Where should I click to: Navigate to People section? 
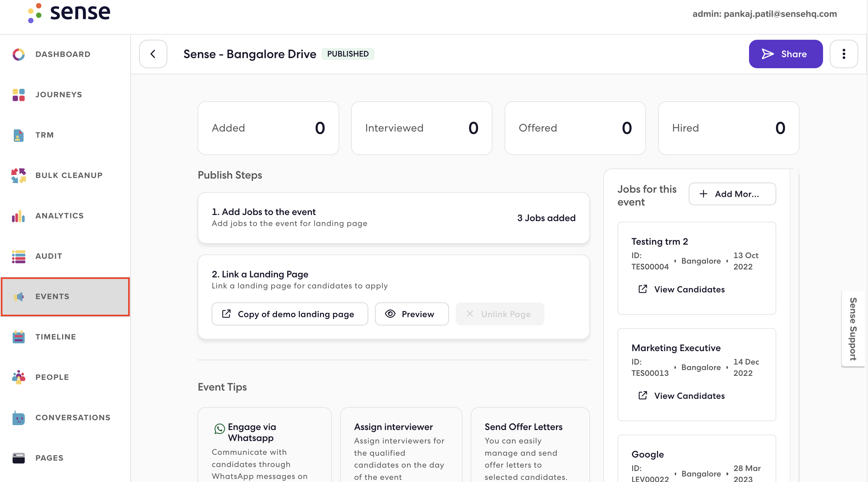point(65,377)
